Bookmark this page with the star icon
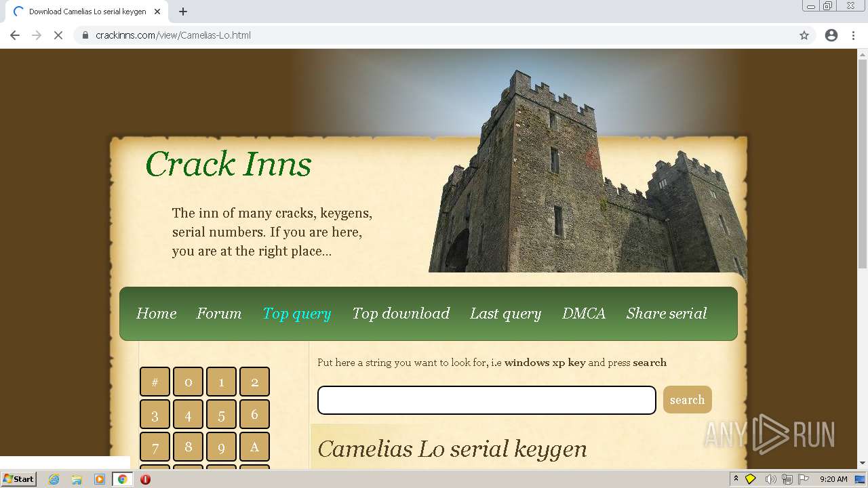The image size is (868, 488). pyautogui.click(x=804, y=35)
